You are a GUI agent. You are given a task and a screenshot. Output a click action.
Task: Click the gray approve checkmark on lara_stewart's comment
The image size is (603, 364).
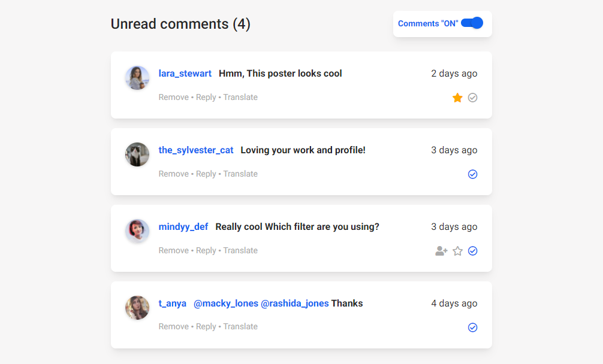(472, 97)
